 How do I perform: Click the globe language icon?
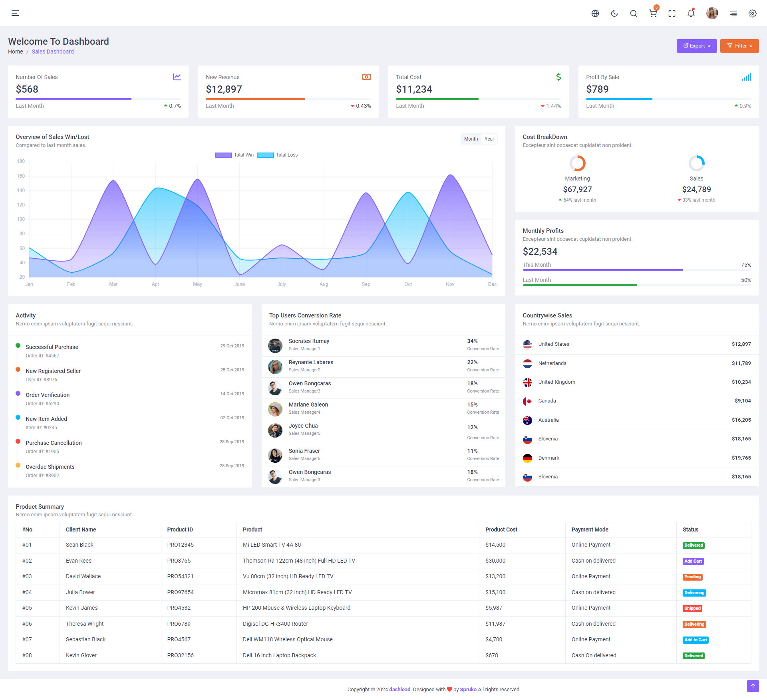click(595, 14)
